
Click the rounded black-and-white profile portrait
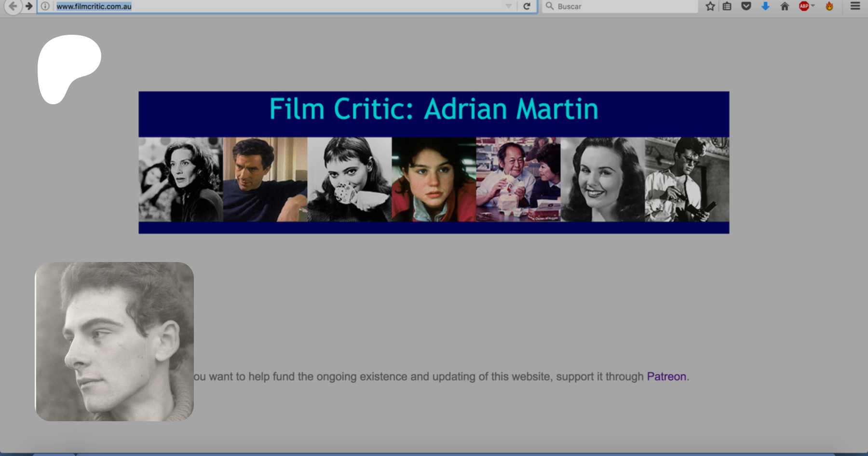tap(114, 342)
